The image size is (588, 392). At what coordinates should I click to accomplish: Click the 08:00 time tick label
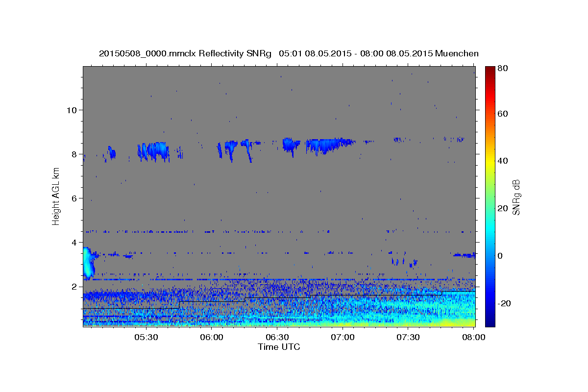[x=474, y=338]
